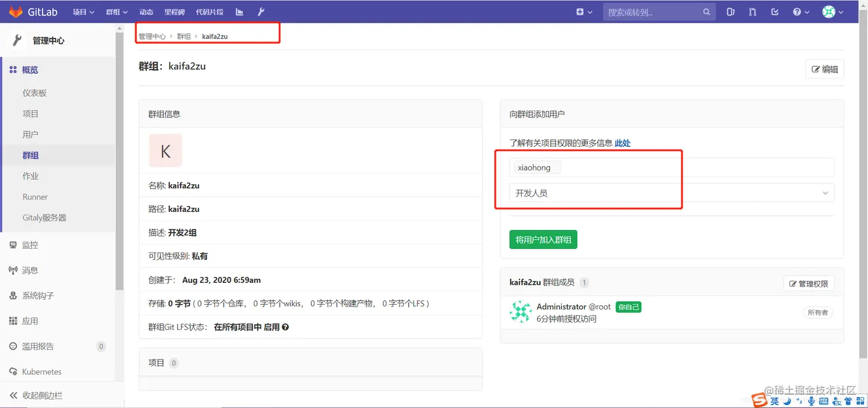
Task: Click the wrench icon beside 管理中心
Action: (17, 40)
